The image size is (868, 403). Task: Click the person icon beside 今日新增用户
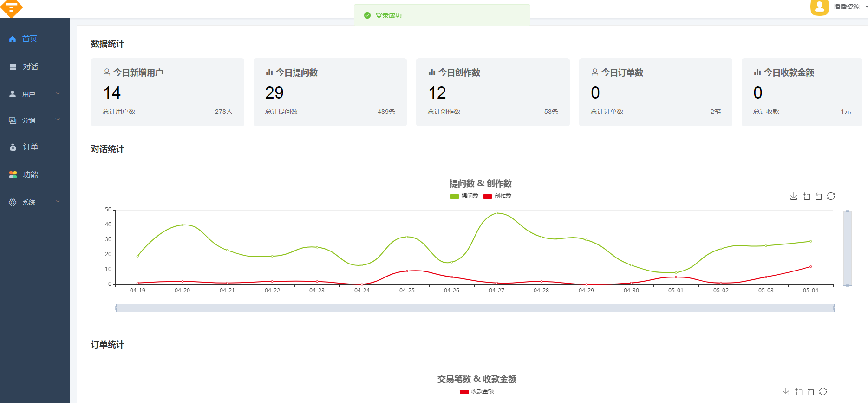pos(107,72)
